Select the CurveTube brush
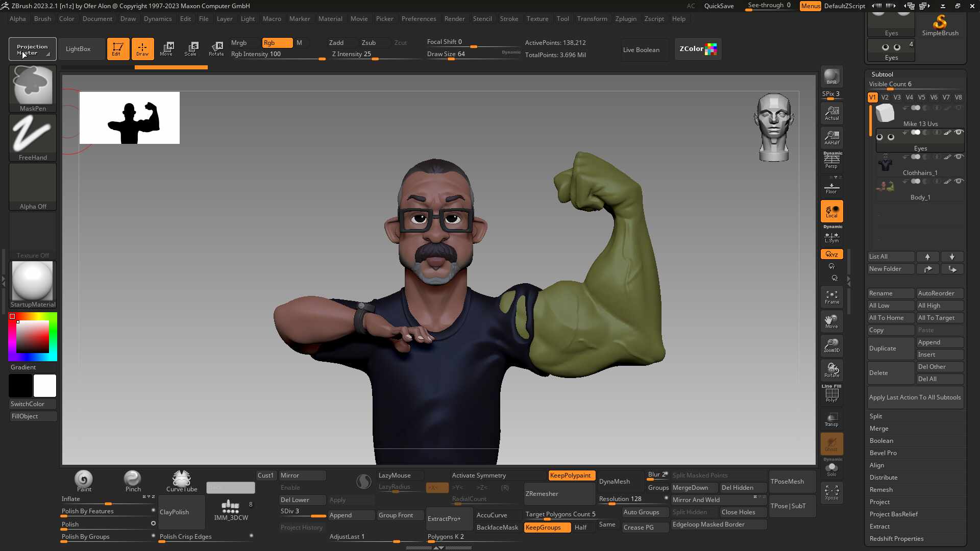The width and height of the screenshot is (980, 551). 181,481
